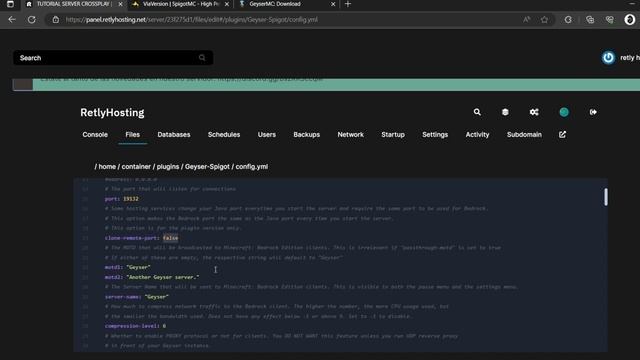Viewport: 640px width, 360px height.
Task: Go to plugins folder in breadcrumb
Action: click(168, 167)
